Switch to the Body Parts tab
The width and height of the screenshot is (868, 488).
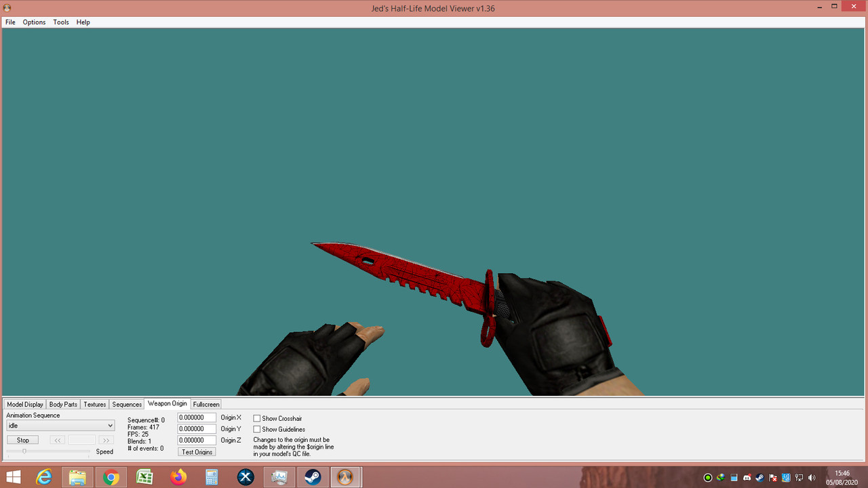(63, 405)
